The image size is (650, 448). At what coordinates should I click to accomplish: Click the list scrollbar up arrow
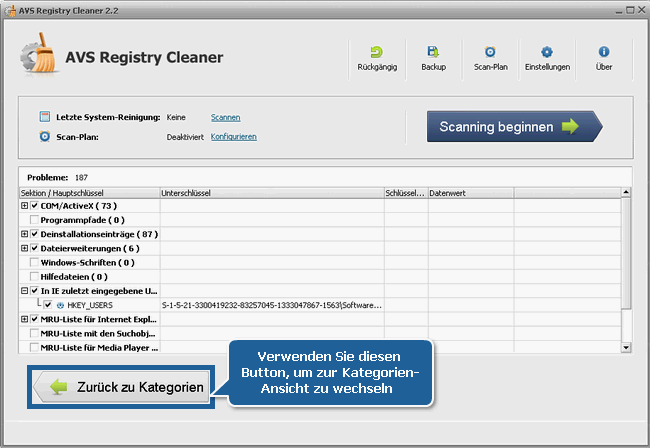click(x=626, y=192)
